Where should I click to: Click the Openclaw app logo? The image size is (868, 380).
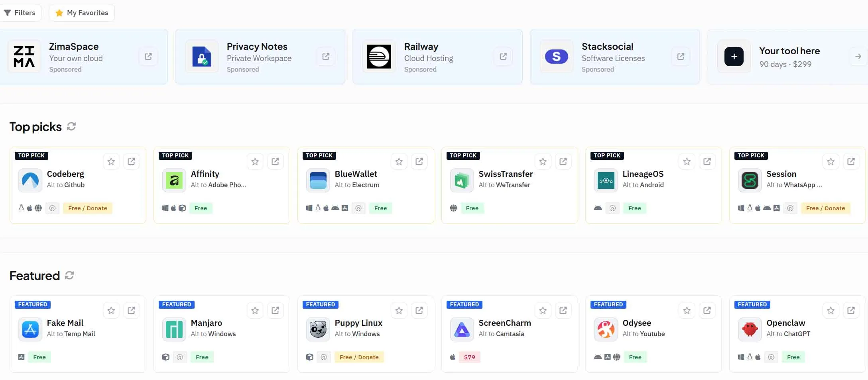tap(750, 329)
